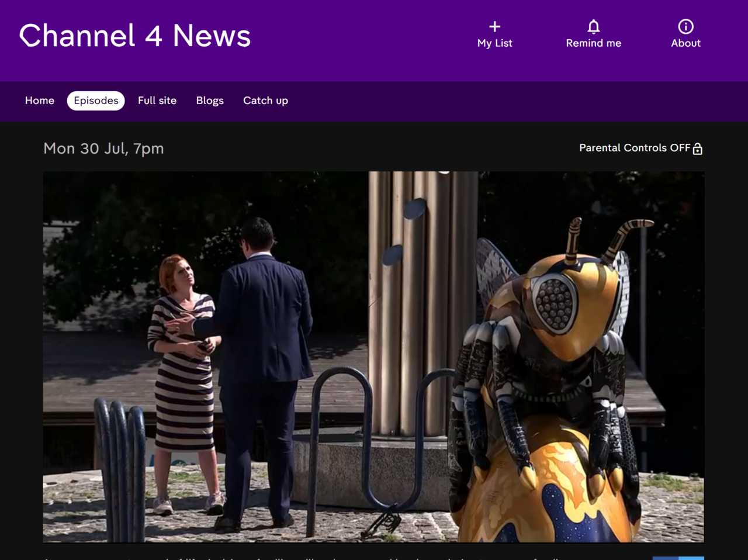Open the About info icon
The height and width of the screenshot is (560, 748).
point(685,26)
